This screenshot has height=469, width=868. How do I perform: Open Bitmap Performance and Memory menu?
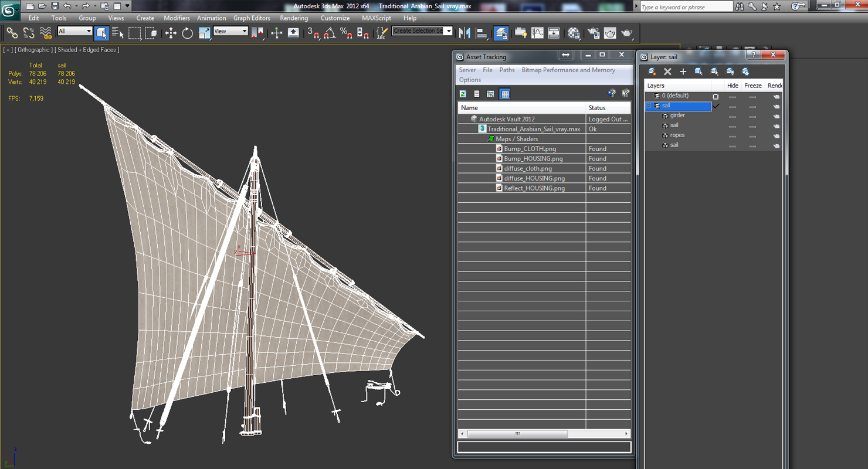click(x=568, y=70)
